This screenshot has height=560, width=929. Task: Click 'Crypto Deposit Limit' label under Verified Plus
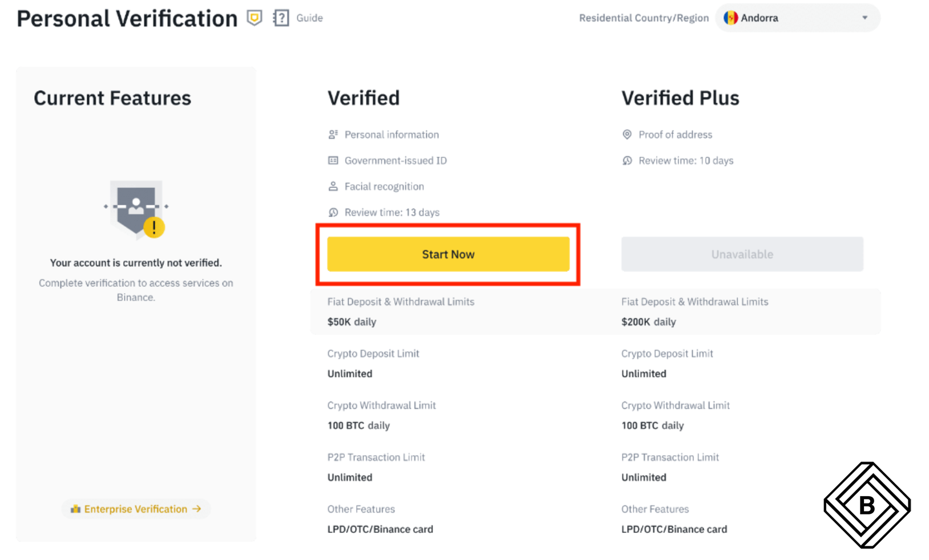[667, 354]
